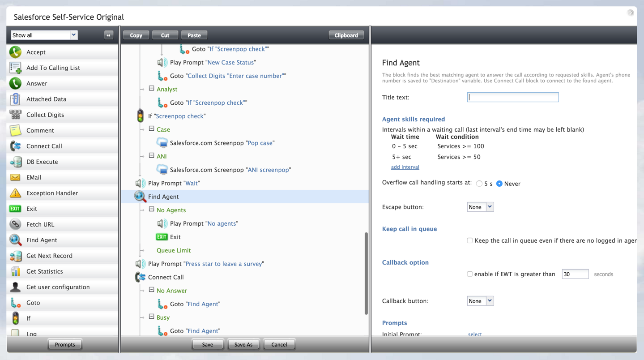Select Goto "Collect Digits "Enter case number"" row
This screenshot has width=644, height=360.
point(245,76)
